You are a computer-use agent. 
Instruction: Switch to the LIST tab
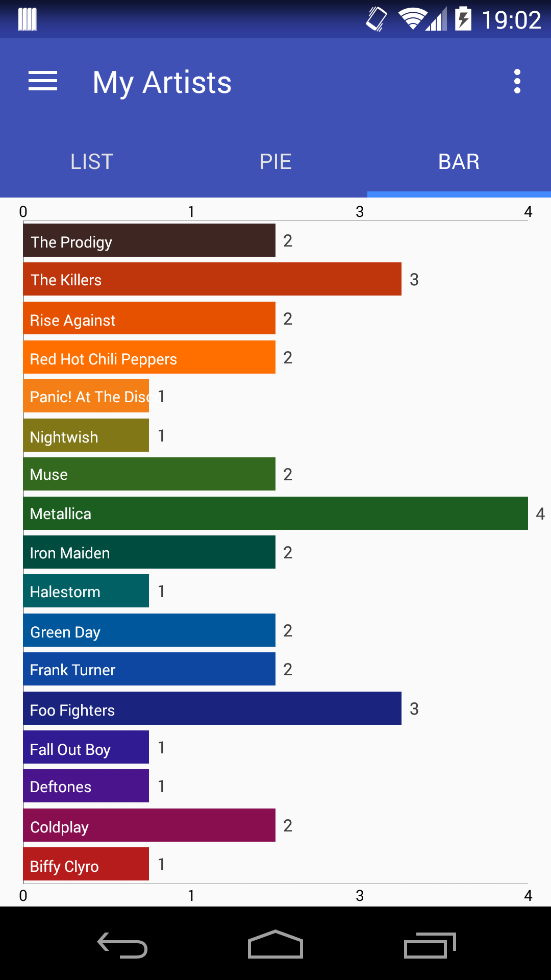tap(92, 162)
